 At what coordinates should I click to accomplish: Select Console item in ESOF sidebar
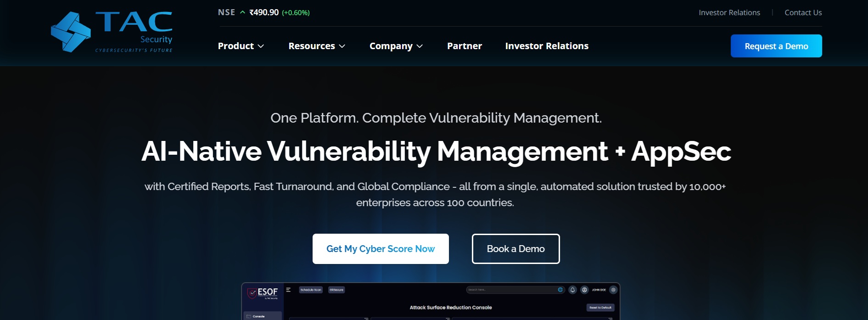(x=263, y=316)
